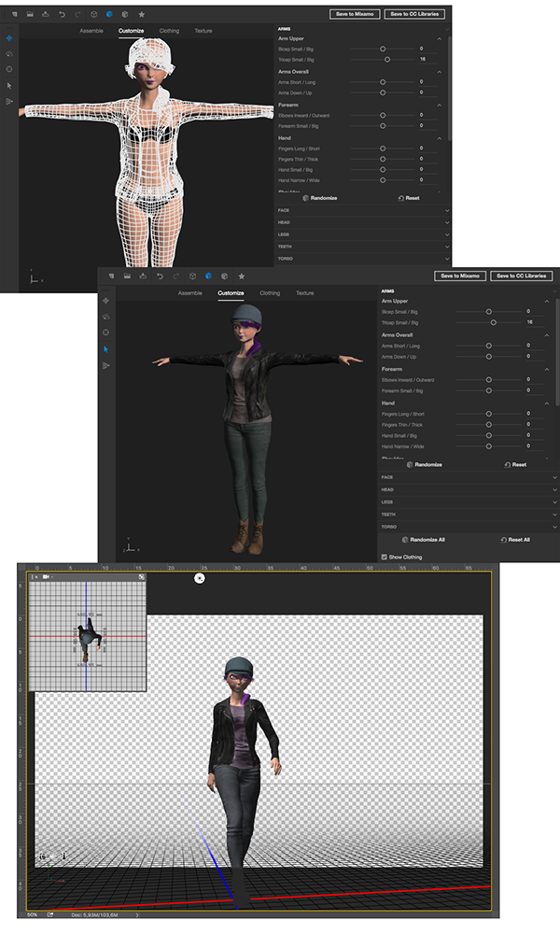Click the camera icon on the Photoshop secondary view
The height and width of the screenshot is (934, 560).
[x=46, y=577]
